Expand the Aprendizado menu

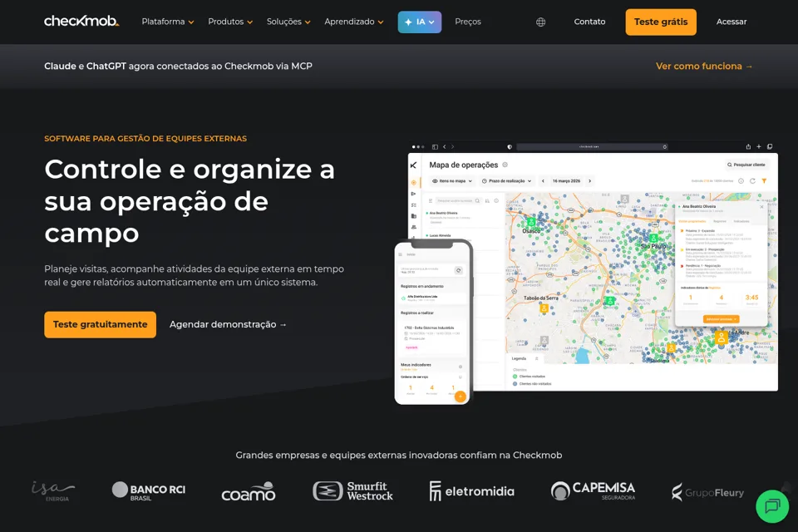pos(354,22)
